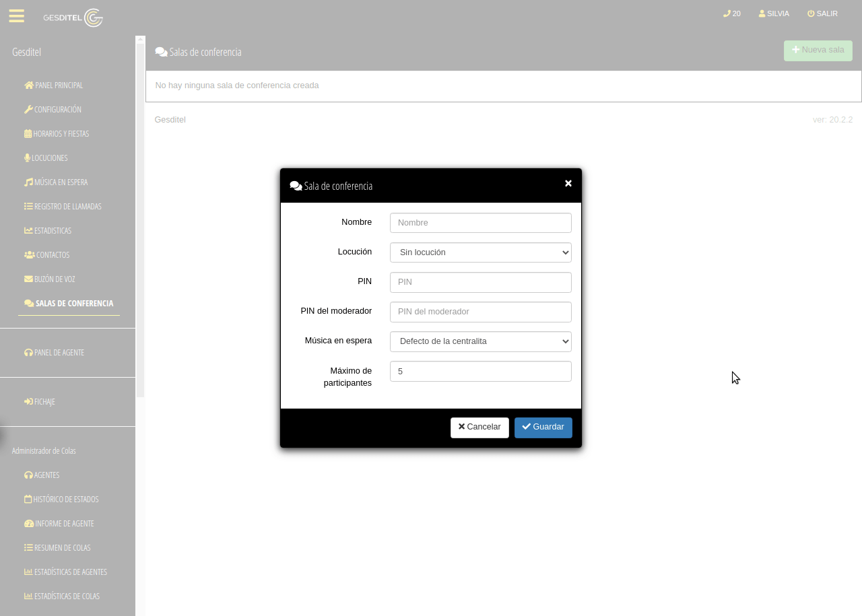
Task: Open Panel de Agente in sidebar
Action: coord(54,353)
